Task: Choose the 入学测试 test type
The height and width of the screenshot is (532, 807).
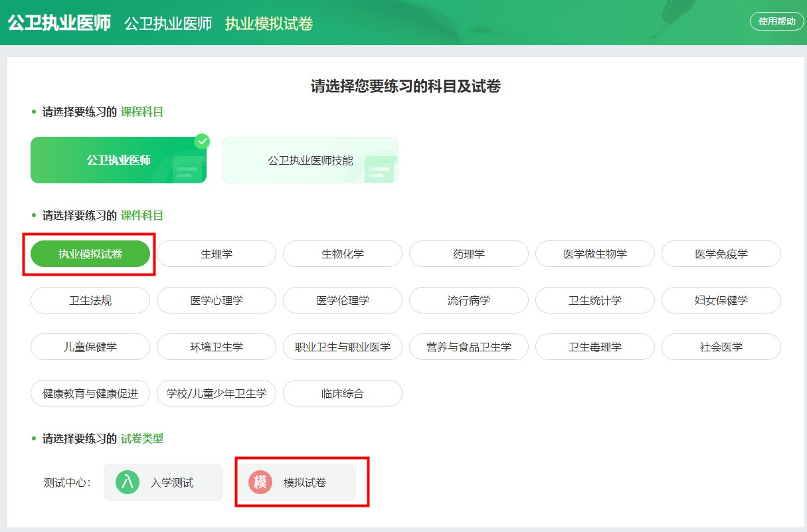Action: click(163, 482)
